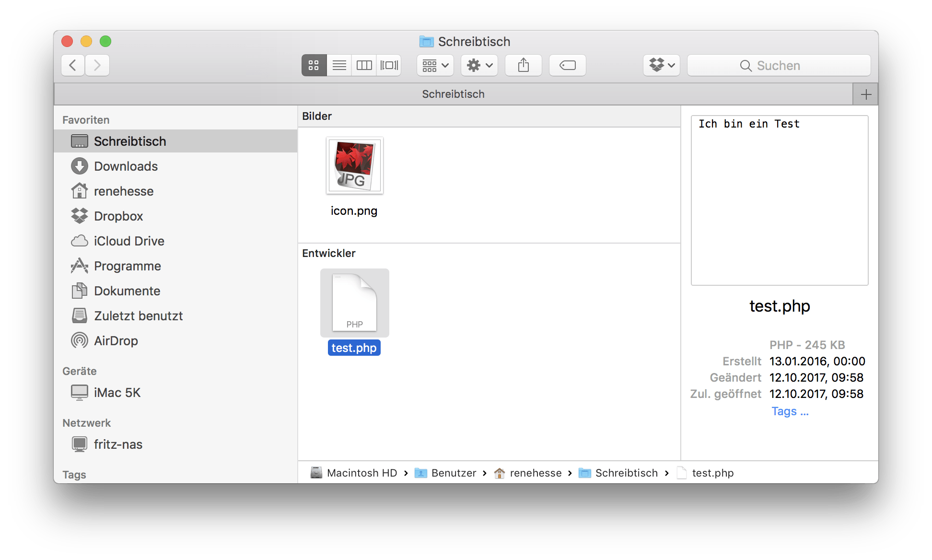Select iMac 5K under Geräte
Image resolution: width=932 pixels, height=560 pixels.
[175, 392]
